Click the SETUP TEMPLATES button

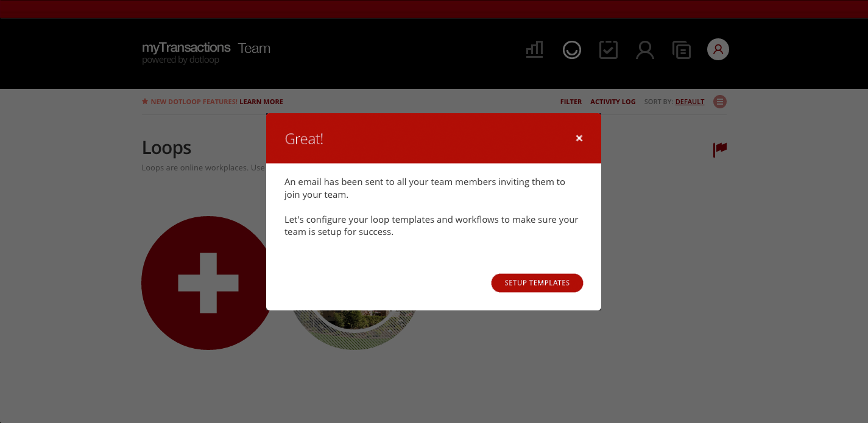[x=537, y=282]
